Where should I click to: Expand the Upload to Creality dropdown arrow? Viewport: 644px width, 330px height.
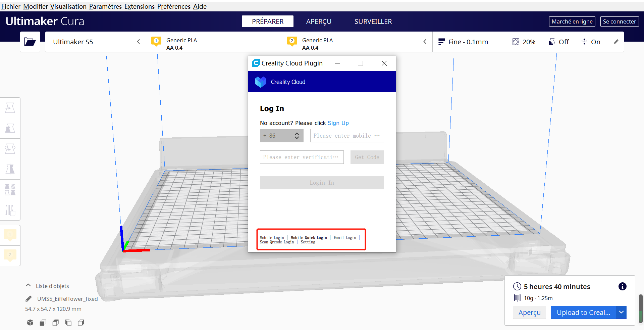coord(622,313)
